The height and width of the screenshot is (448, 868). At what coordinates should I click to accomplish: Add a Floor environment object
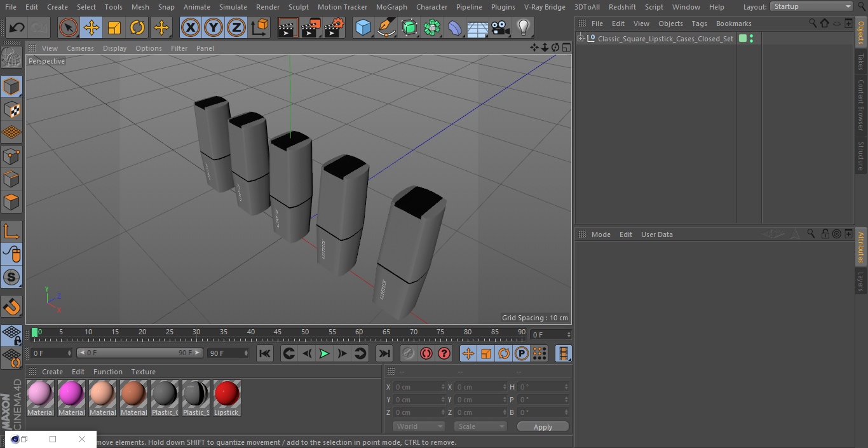coord(478,27)
